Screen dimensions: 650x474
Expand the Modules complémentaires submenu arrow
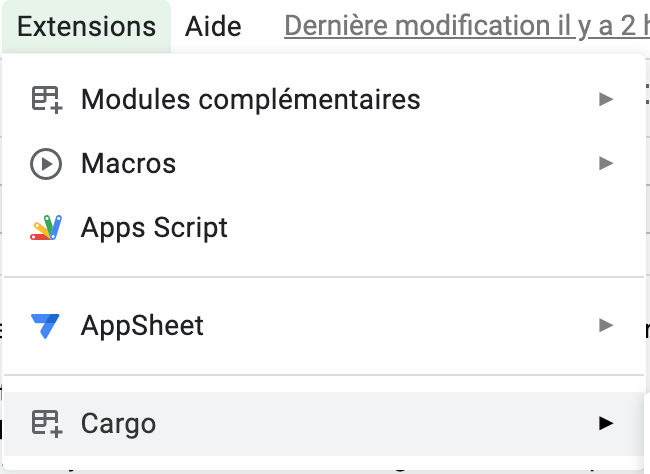click(604, 99)
